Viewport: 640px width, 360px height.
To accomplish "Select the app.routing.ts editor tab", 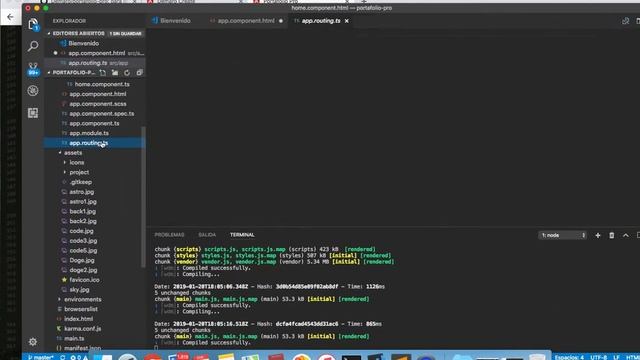I will [321, 21].
